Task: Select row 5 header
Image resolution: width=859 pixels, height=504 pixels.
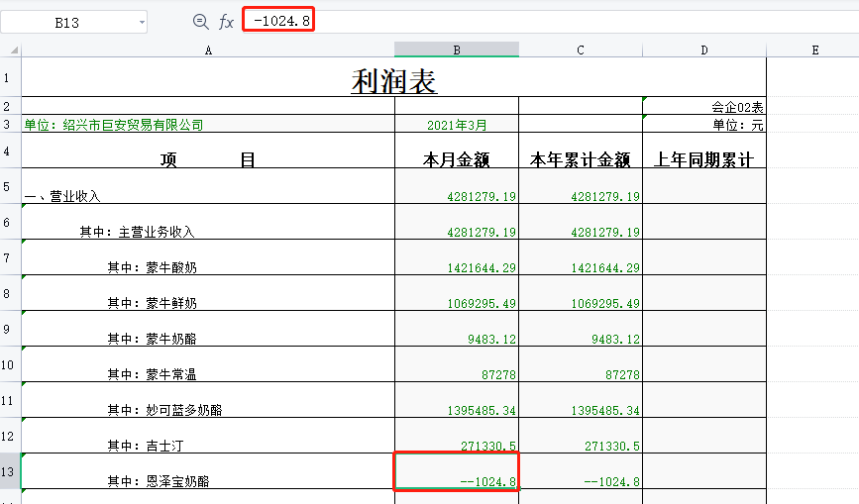Action: click(x=11, y=186)
